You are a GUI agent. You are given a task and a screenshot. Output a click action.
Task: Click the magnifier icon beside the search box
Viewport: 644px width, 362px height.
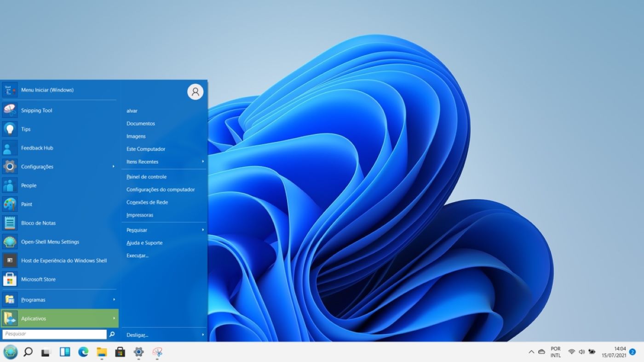(x=112, y=334)
